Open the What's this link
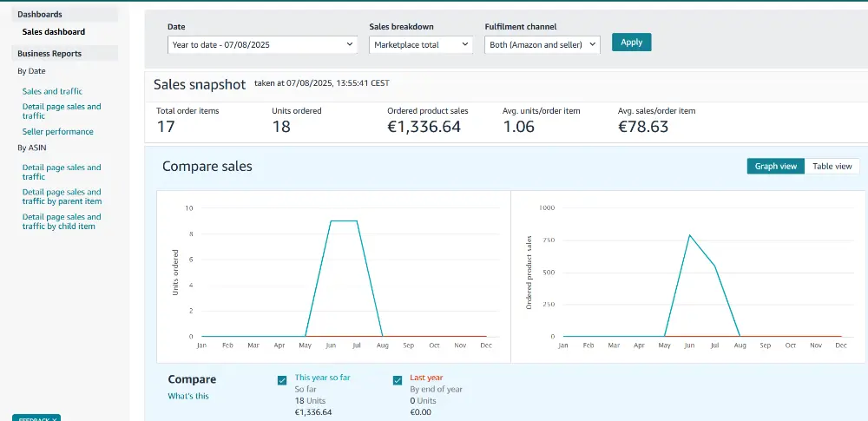 click(188, 396)
